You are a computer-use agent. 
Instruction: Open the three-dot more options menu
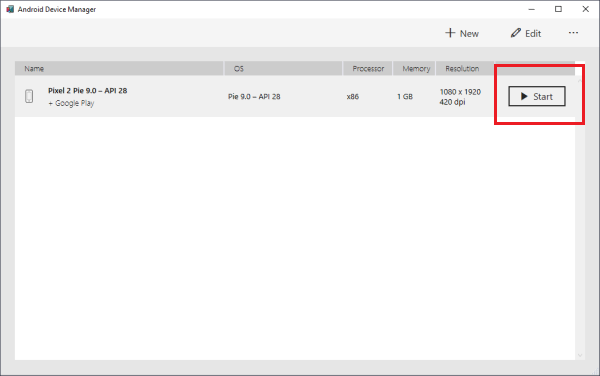[x=573, y=33]
